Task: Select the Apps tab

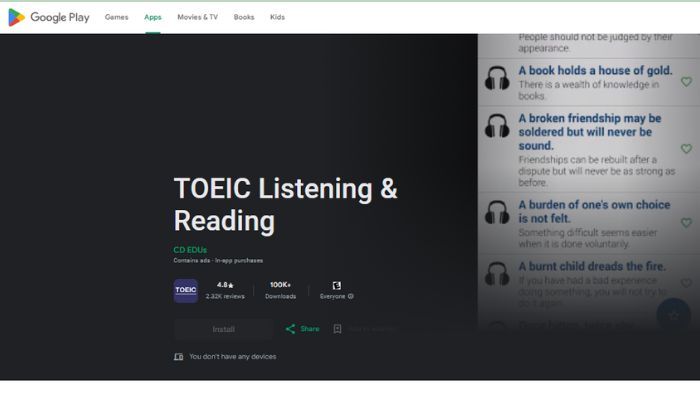Action: pyautogui.click(x=153, y=17)
